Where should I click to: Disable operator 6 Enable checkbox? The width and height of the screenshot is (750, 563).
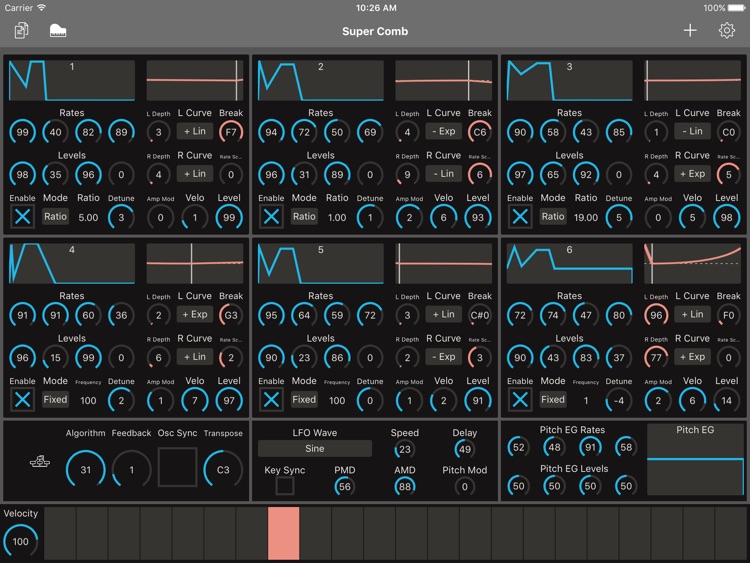tap(520, 400)
